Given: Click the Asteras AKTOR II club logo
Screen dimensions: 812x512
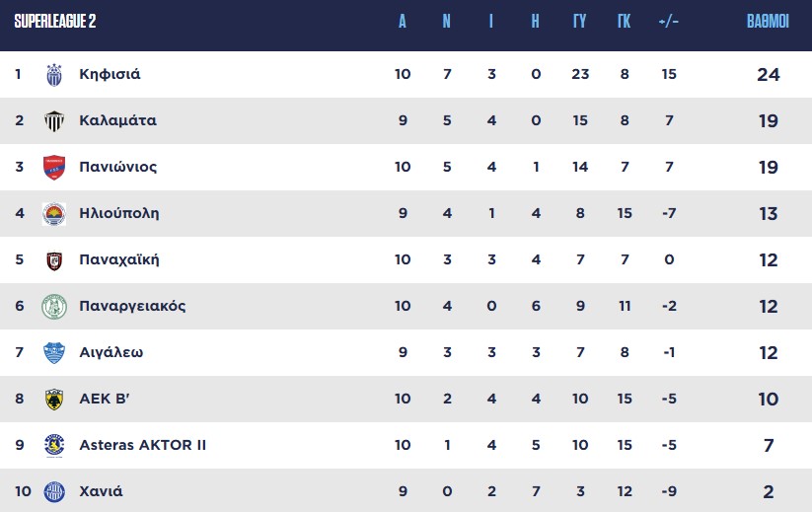Looking at the screenshot, I should pos(54,446).
